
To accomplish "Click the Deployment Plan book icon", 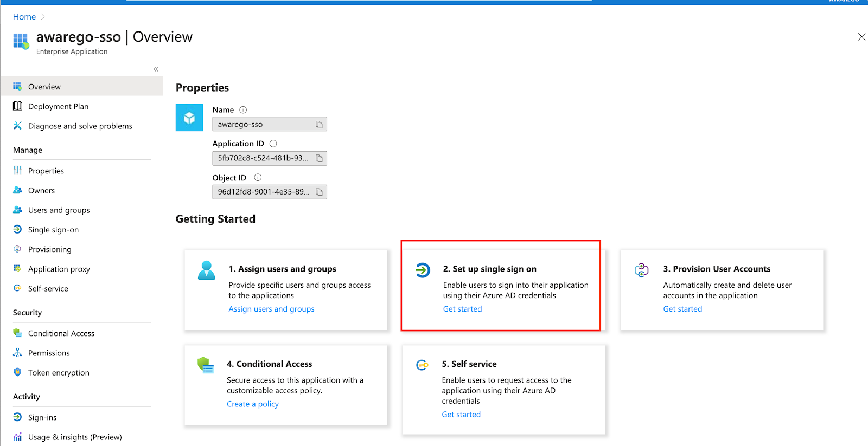I will coord(17,106).
